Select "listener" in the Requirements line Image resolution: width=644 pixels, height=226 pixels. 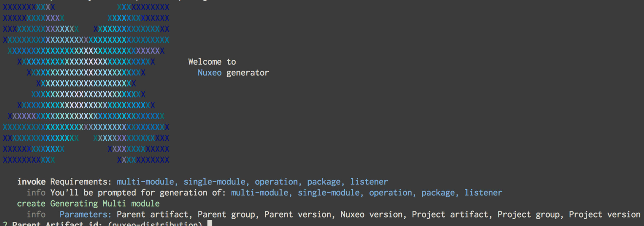[x=369, y=182]
